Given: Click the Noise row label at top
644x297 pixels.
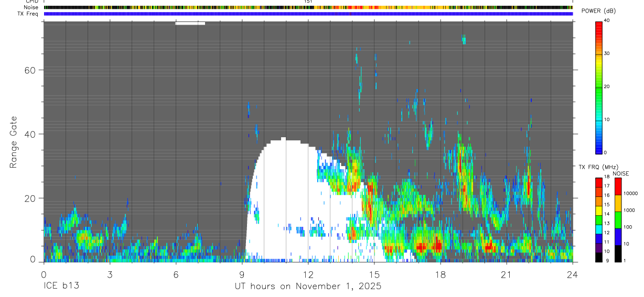Looking at the screenshot, I should 31,7.
